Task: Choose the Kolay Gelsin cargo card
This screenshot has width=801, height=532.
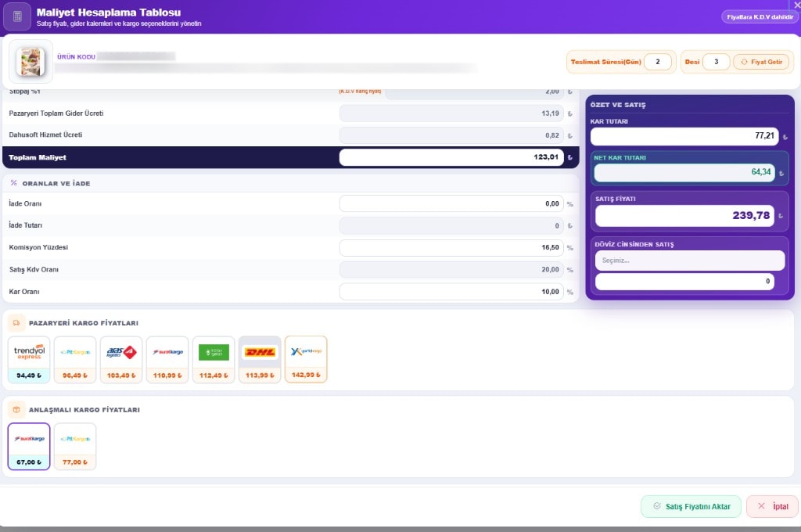Action: (x=214, y=359)
